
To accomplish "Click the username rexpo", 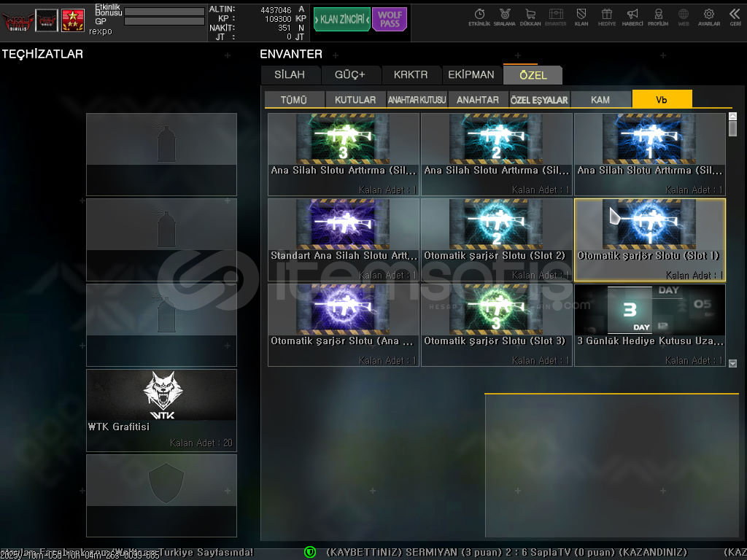I will click(101, 31).
